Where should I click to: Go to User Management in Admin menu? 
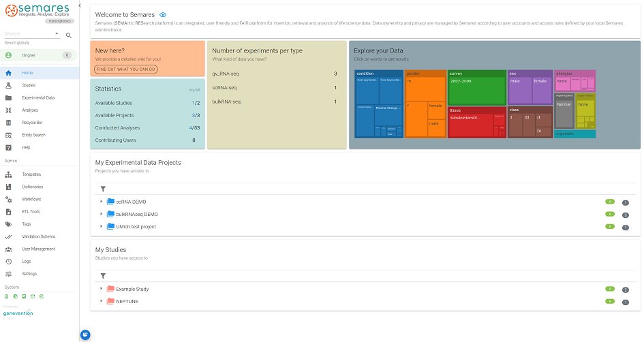pyautogui.click(x=37, y=249)
